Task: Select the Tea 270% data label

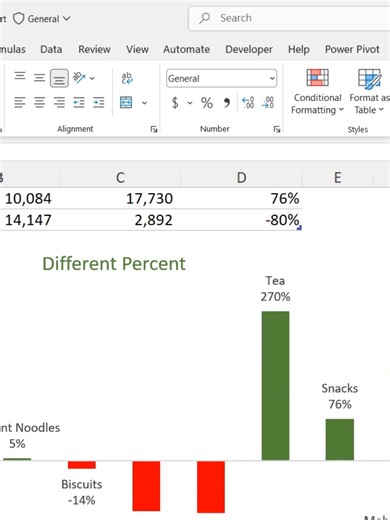Action: point(275,289)
